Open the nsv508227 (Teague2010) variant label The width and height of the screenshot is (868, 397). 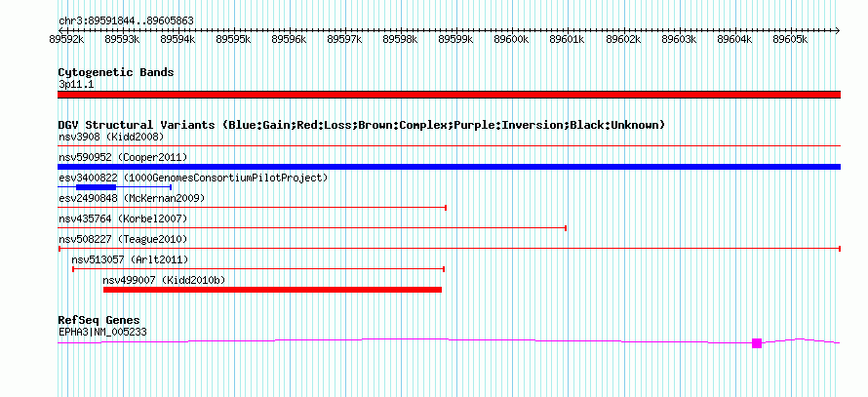123,239
